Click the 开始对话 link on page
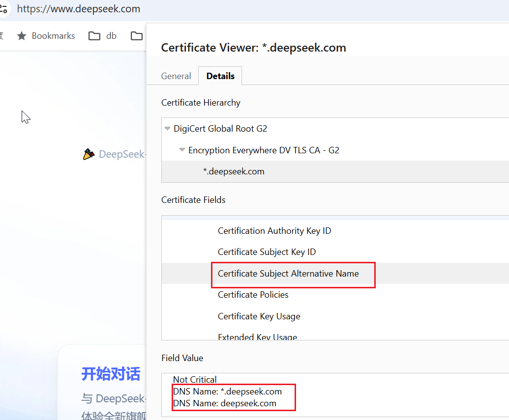 tap(111, 374)
